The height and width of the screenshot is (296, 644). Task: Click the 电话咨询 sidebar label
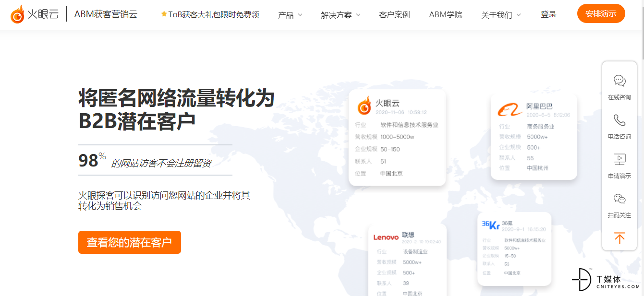[x=620, y=136]
